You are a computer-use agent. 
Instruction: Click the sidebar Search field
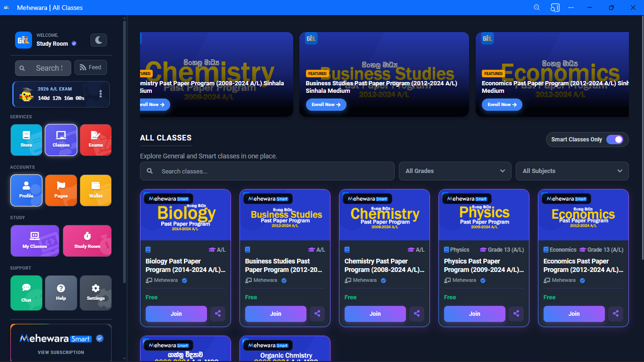tap(43, 68)
